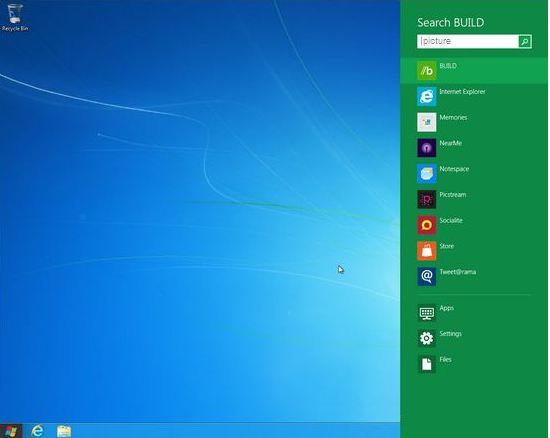This screenshot has height=438, width=550.
Task: Open the Memories app icon
Action: click(x=427, y=122)
